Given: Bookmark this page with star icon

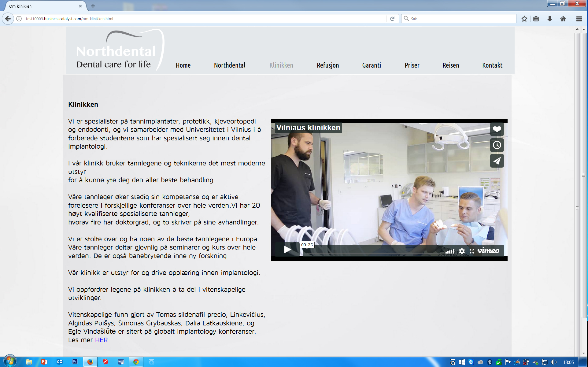Looking at the screenshot, I should pyautogui.click(x=524, y=19).
